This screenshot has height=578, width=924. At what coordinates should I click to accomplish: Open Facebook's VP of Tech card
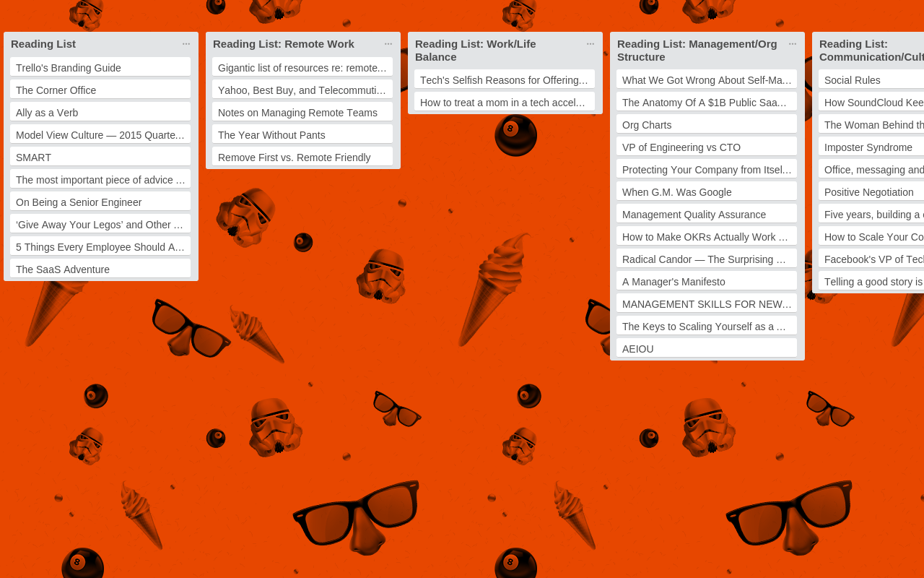(871, 259)
